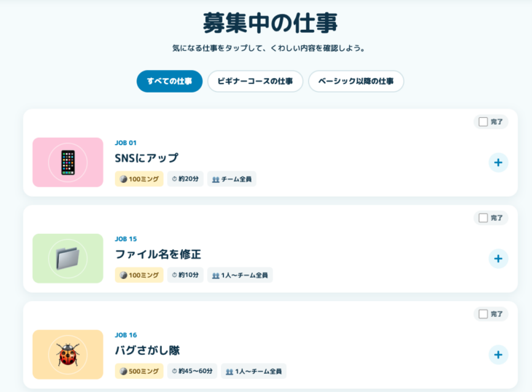The width and height of the screenshot is (532, 392).
Task: Mark バグさがし隊 as 完了
Action: 483,314
